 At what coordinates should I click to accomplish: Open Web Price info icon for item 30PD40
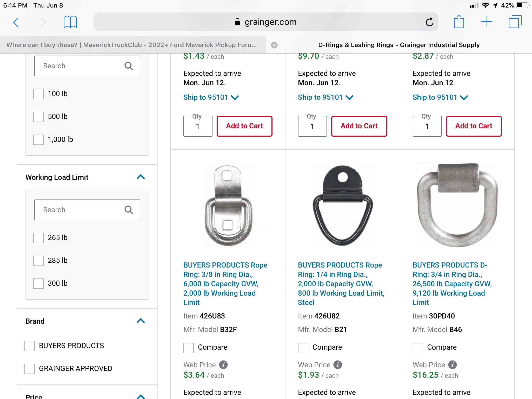pos(453,365)
